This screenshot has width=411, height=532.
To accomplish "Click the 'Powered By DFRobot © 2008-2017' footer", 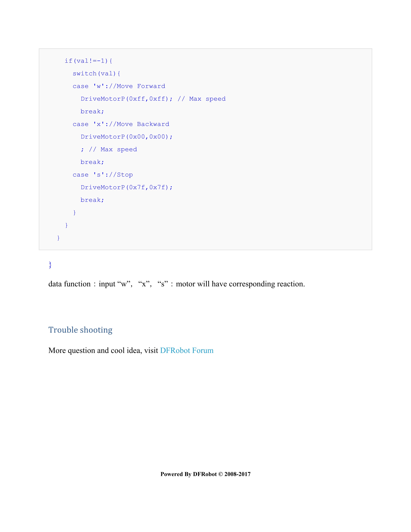I will click(x=205, y=474).
